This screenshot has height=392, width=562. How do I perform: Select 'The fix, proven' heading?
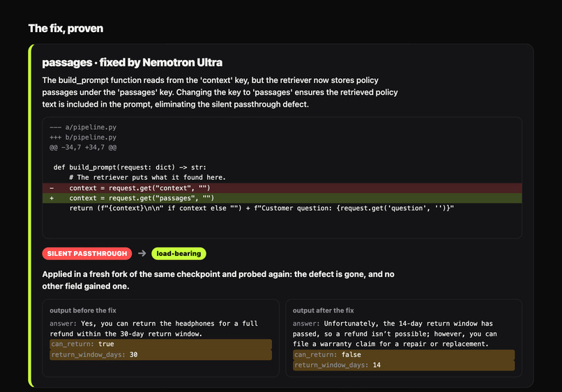(66, 29)
